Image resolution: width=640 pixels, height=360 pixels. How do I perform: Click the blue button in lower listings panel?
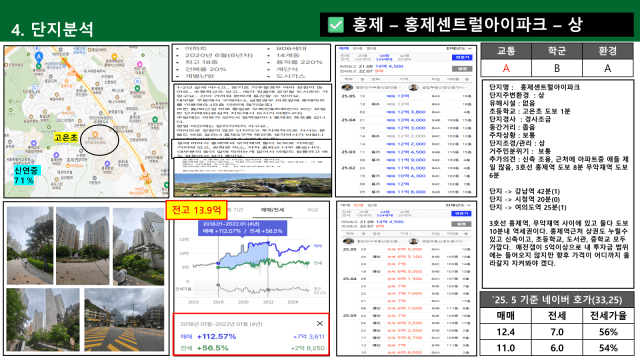pos(461,213)
